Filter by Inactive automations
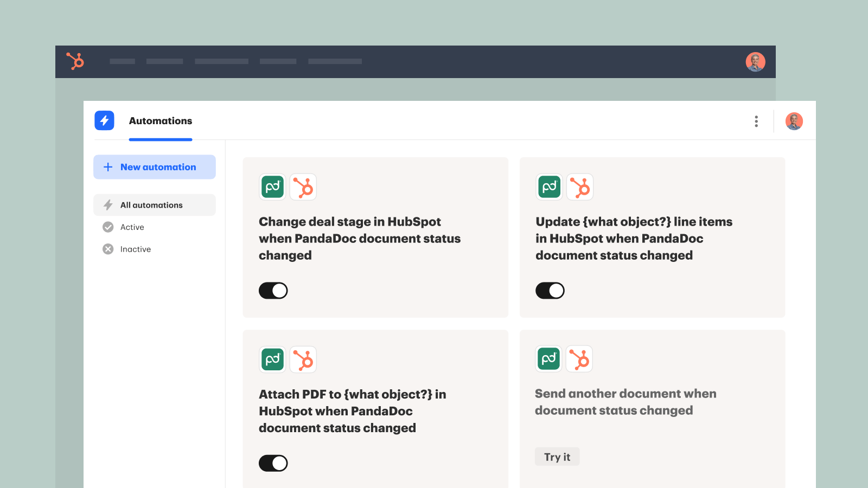Viewport: 868px width, 488px height. click(x=135, y=249)
